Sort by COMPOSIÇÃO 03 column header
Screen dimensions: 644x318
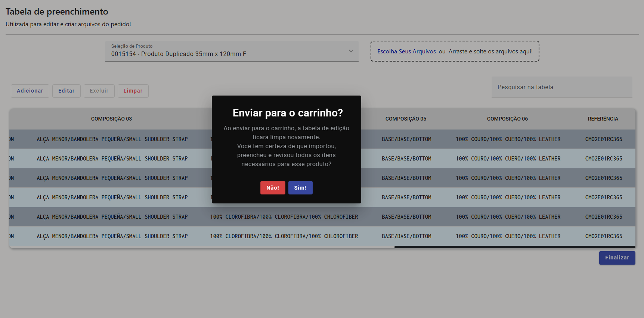pos(111,119)
